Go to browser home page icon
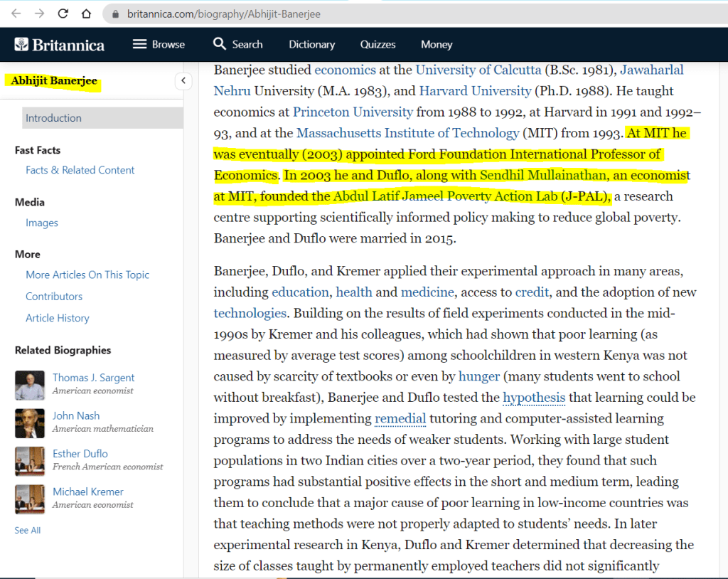The width and height of the screenshot is (728, 579). click(x=85, y=14)
